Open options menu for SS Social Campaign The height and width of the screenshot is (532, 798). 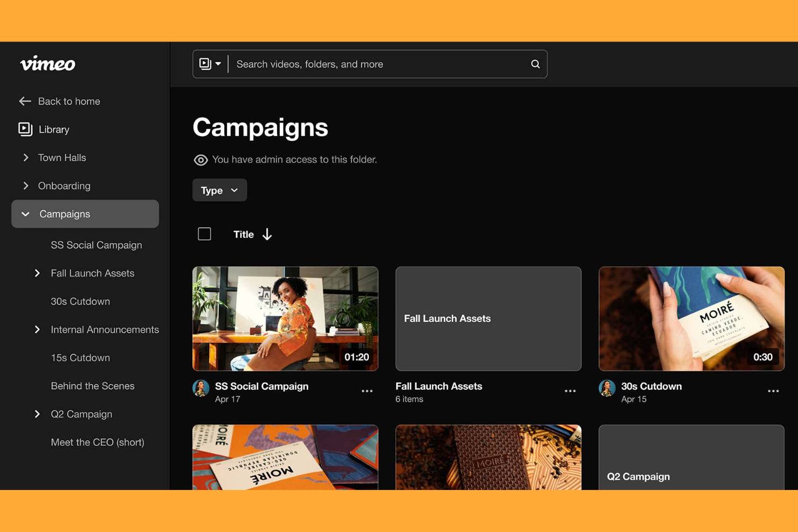(x=367, y=391)
